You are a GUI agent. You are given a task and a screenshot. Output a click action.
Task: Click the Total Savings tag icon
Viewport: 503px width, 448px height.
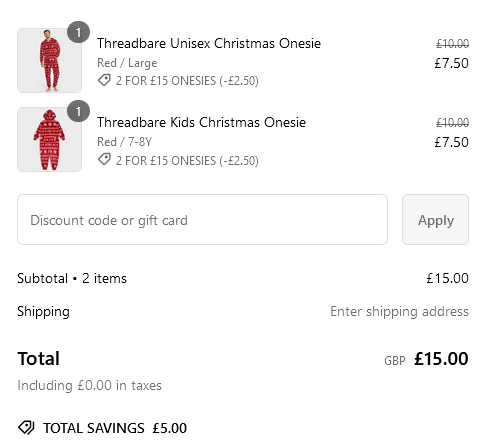tap(26, 428)
